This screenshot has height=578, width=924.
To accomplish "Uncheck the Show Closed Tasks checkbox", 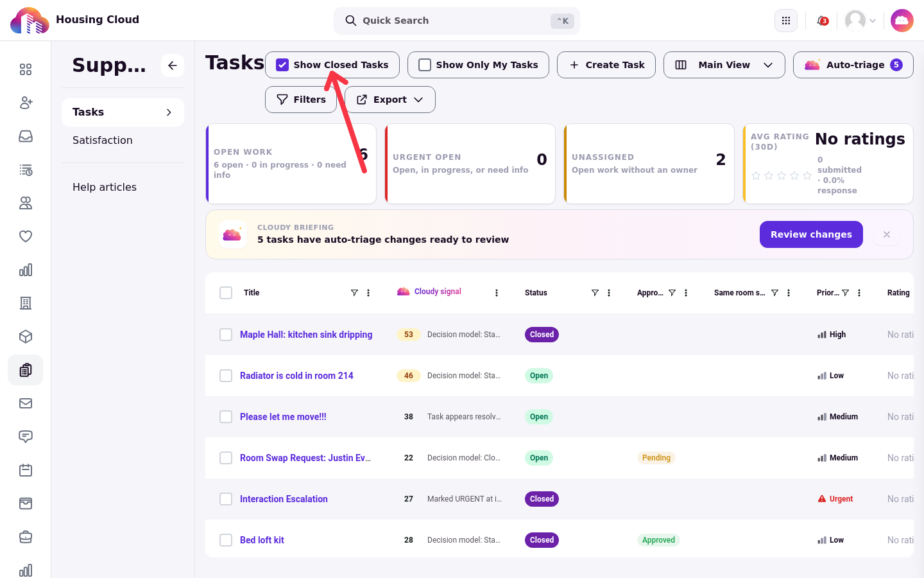I will (282, 65).
